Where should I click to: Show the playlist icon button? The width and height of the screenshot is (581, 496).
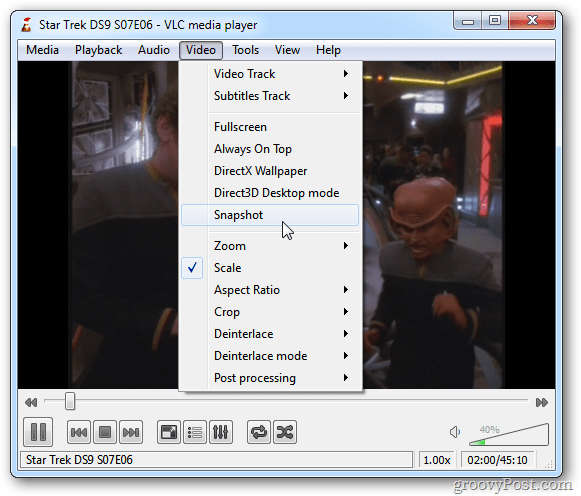195,432
